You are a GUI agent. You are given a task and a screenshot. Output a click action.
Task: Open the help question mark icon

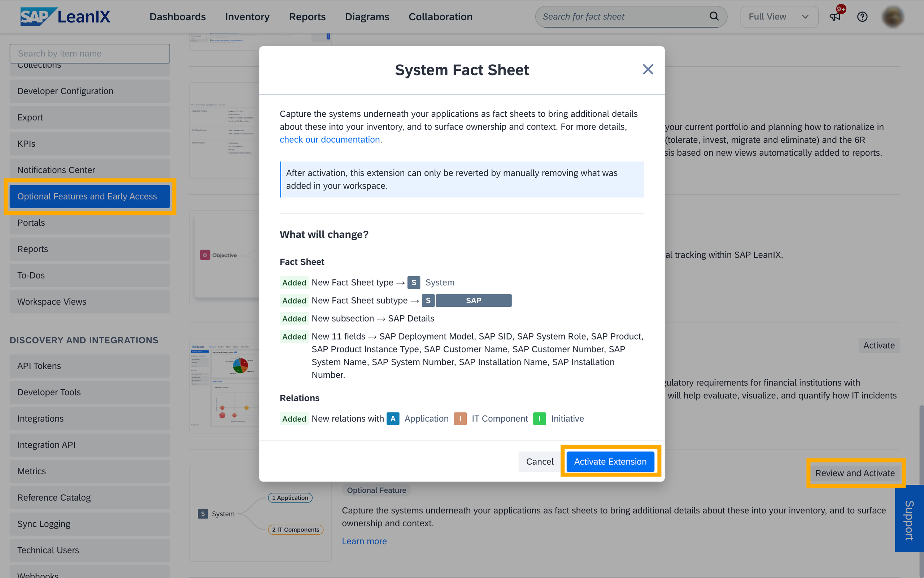click(862, 17)
